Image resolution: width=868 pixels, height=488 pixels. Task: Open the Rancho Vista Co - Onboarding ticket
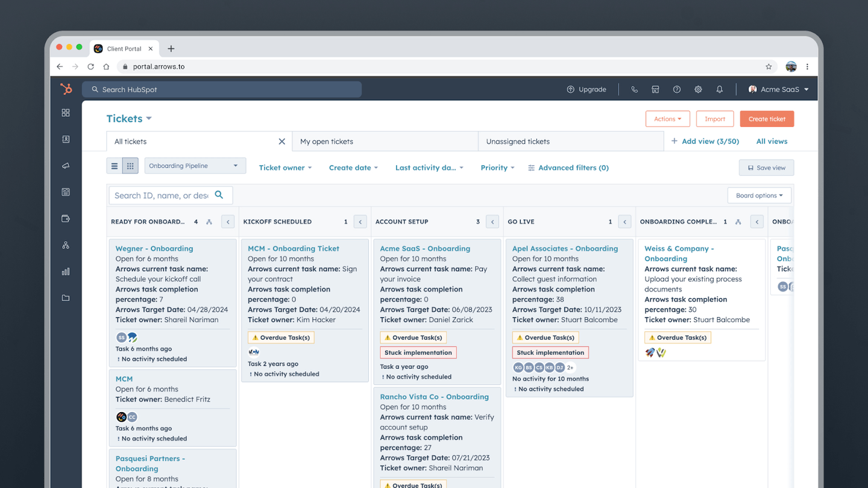coord(434,396)
